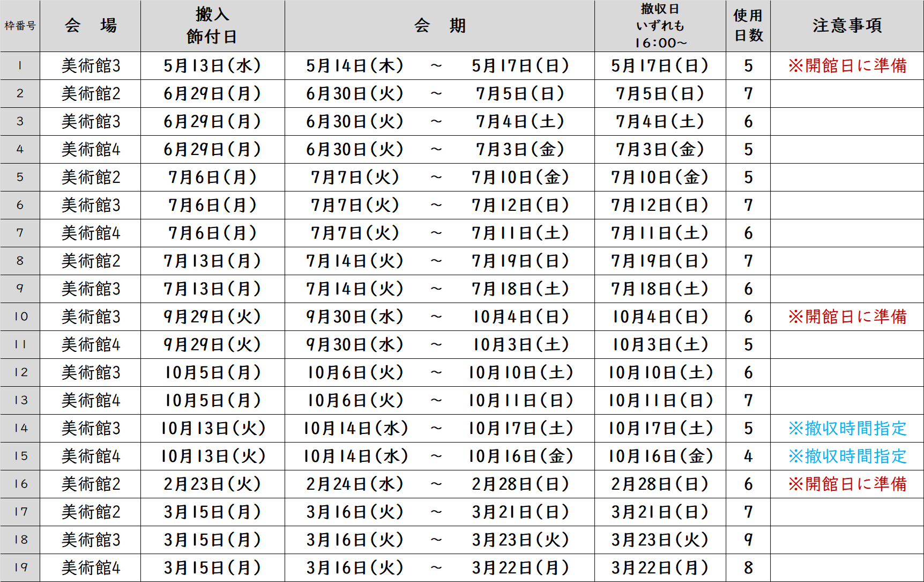
Task: Select row 1's red ※開館日に準備 note
Action: click(x=847, y=65)
